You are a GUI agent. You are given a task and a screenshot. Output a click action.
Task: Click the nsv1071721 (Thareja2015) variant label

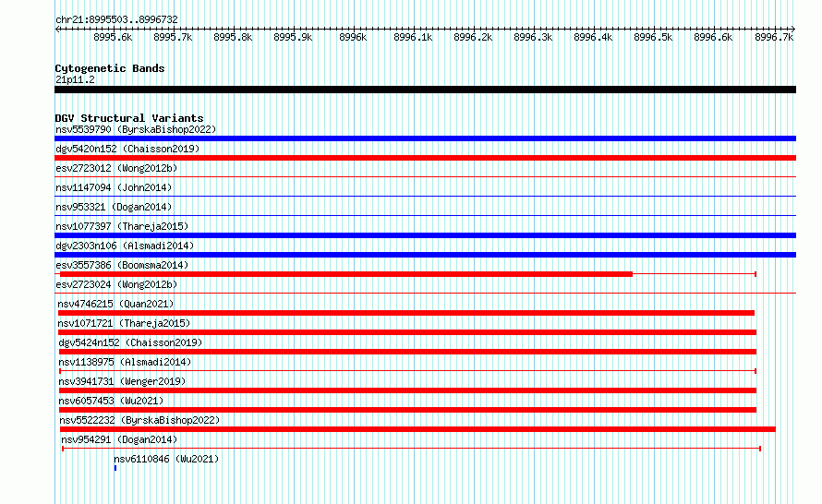125,323
